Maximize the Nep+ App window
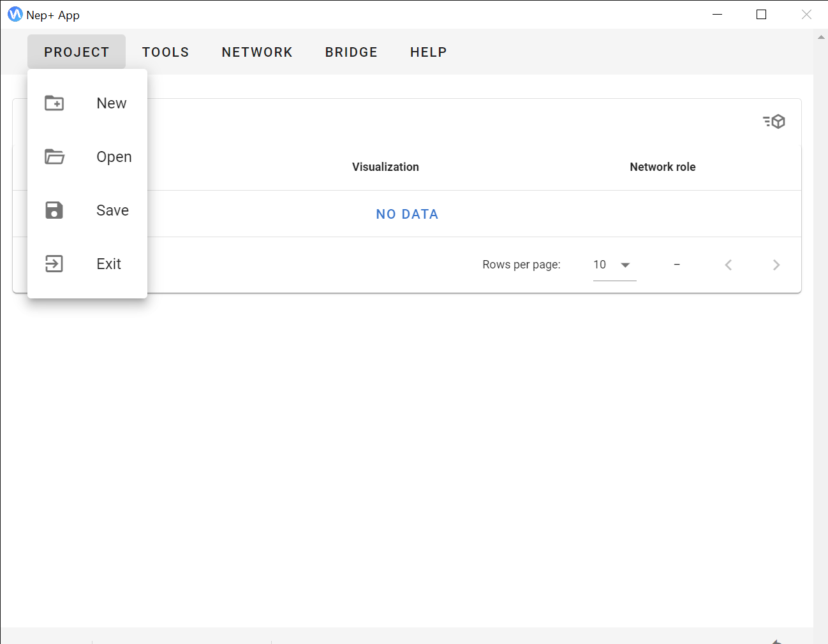828x644 pixels. pyautogui.click(x=761, y=15)
